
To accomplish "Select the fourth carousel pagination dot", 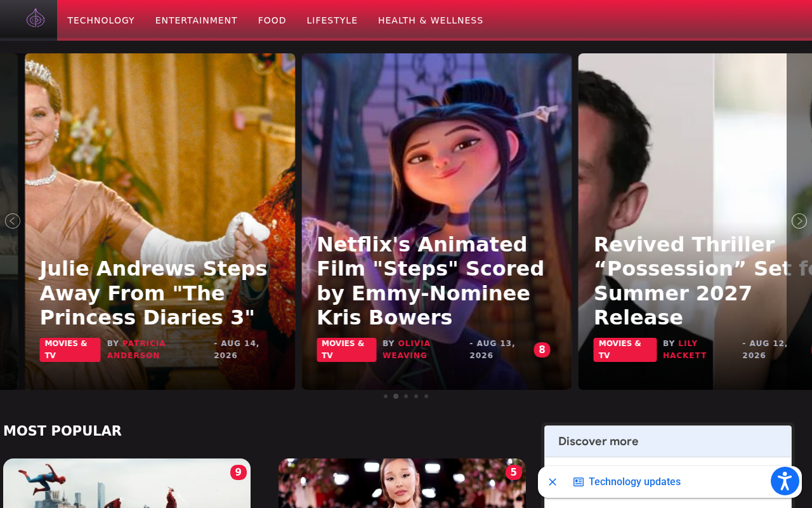I will pyautogui.click(x=416, y=396).
